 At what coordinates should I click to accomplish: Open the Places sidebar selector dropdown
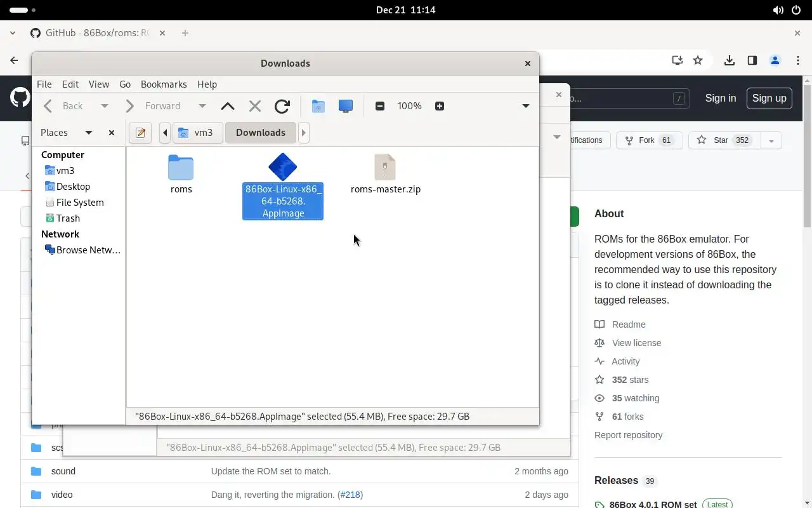tap(89, 133)
